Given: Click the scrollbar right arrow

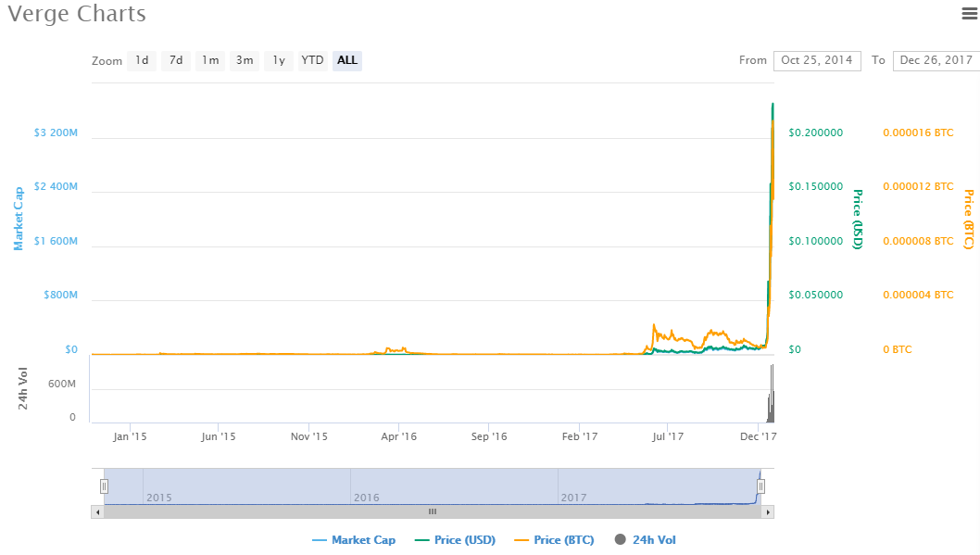Looking at the screenshot, I should click(x=768, y=511).
